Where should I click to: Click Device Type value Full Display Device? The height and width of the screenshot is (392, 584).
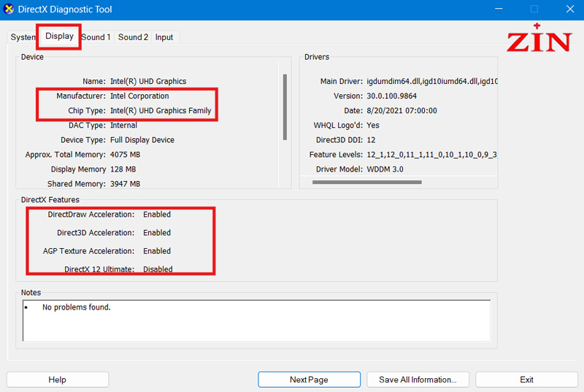click(142, 140)
